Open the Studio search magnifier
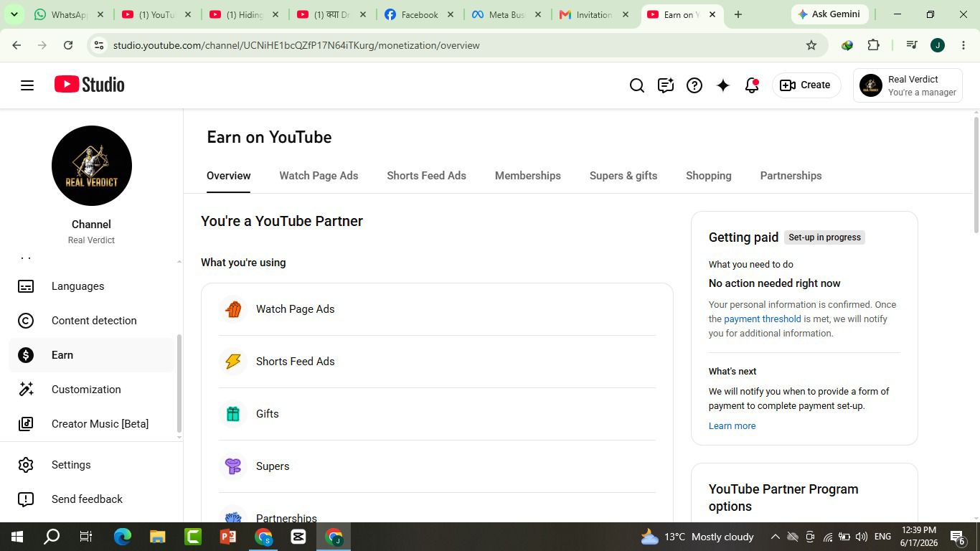The width and height of the screenshot is (980, 551). click(x=637, y=85)
